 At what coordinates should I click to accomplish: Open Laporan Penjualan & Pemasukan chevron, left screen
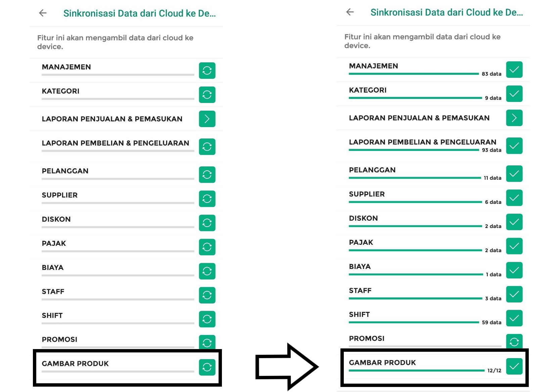pos(207,119)
